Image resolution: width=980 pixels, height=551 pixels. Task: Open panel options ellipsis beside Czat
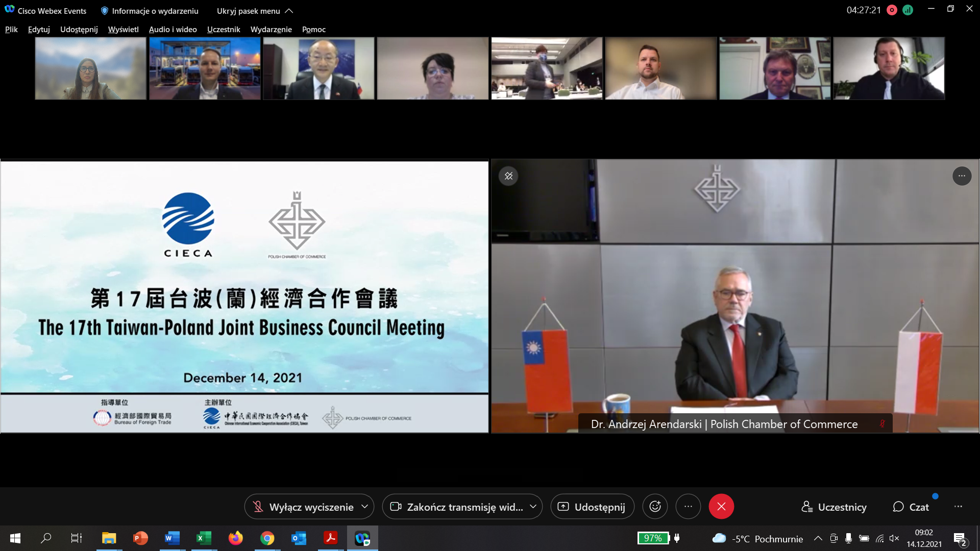point(958,507)
